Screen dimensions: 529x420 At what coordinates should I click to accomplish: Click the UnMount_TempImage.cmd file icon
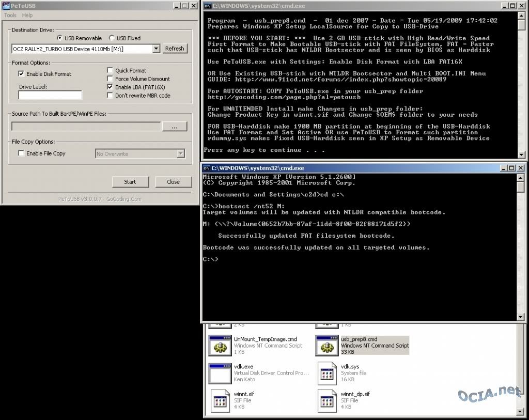pos(220,345)
